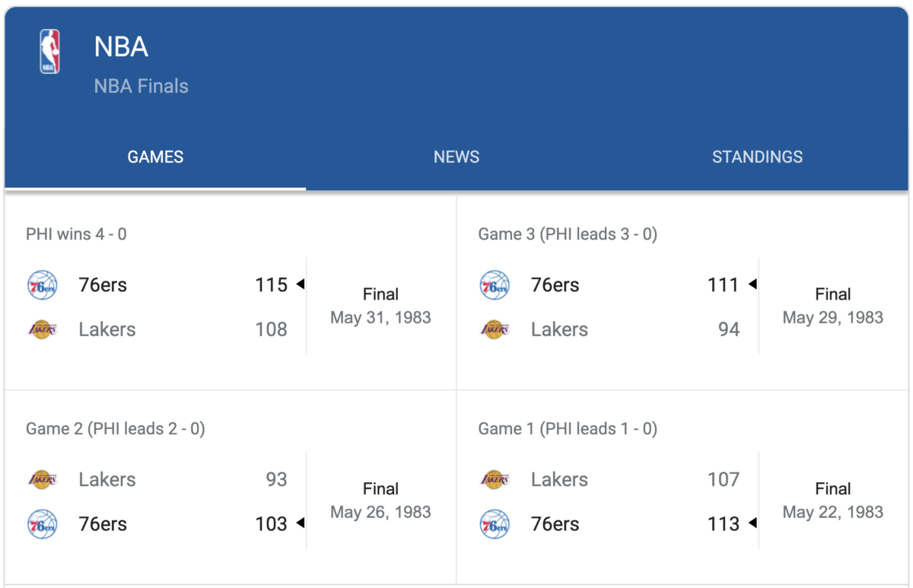Open the May 26, 1983 Final game result
The image size is (913, 588).
pyautogui.click(x=380, y=501)
